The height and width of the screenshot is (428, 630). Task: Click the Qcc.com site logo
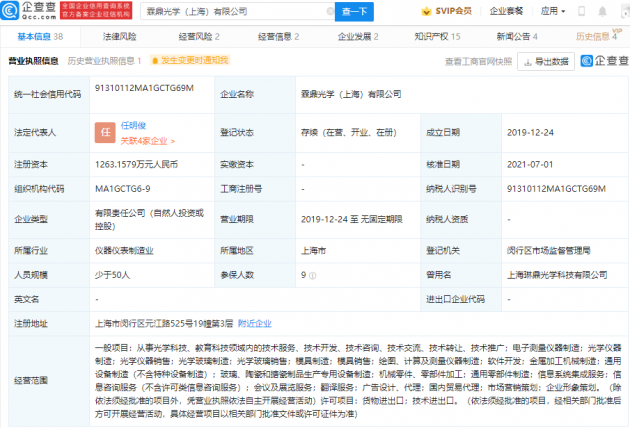(x=29, y=10)
